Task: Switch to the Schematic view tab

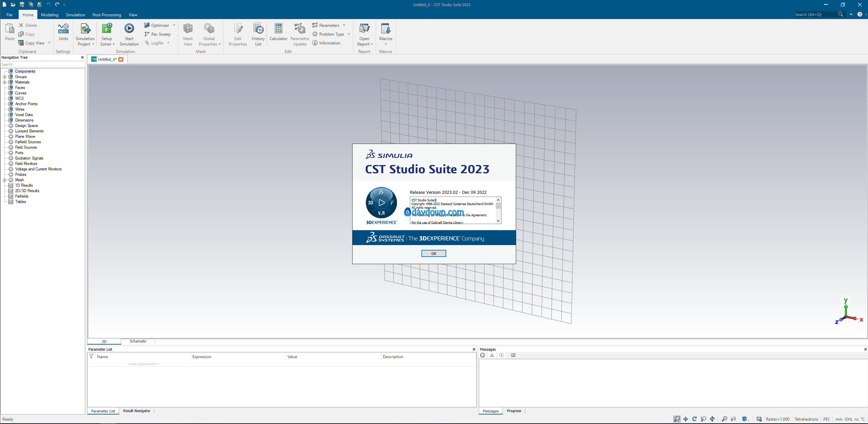Action: pos(138,341)
